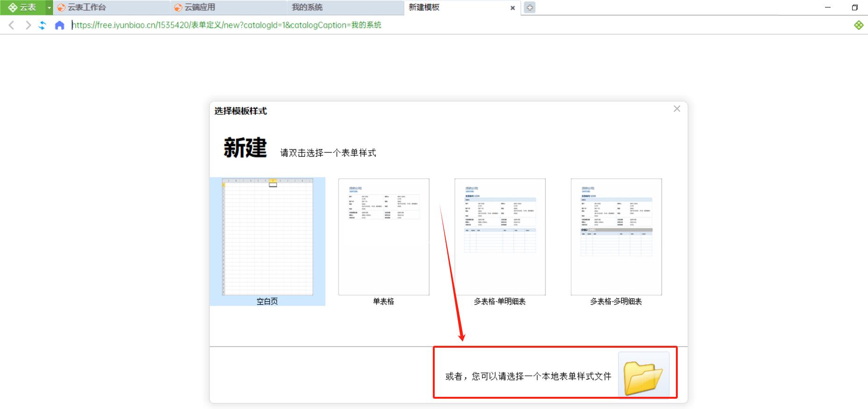The image size is (868, 409).
Task: Go back using the back arrow
Action: click(x=12, y=25)
